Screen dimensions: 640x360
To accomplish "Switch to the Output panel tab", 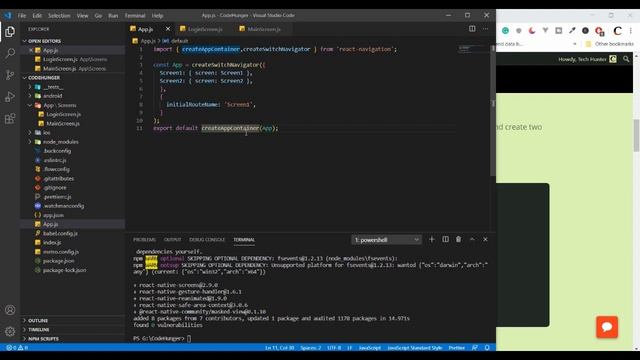I will tap(173, 240).
